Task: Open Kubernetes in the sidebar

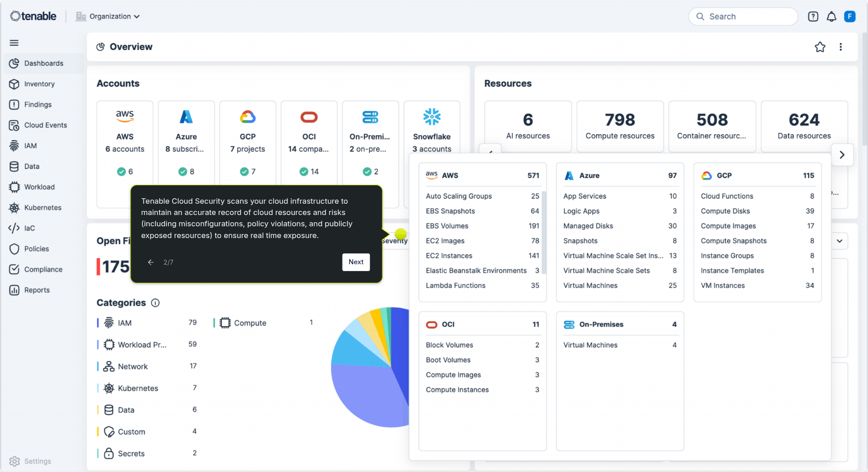Action: coord(43,208)
